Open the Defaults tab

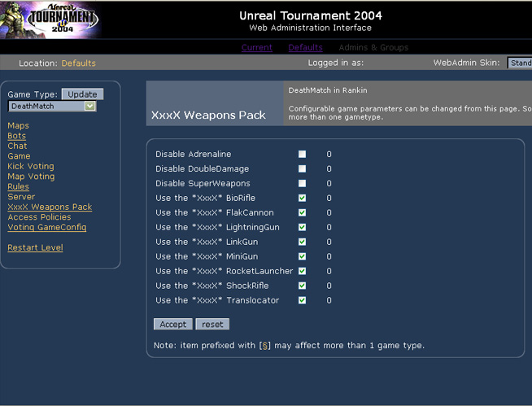[305, 47]
